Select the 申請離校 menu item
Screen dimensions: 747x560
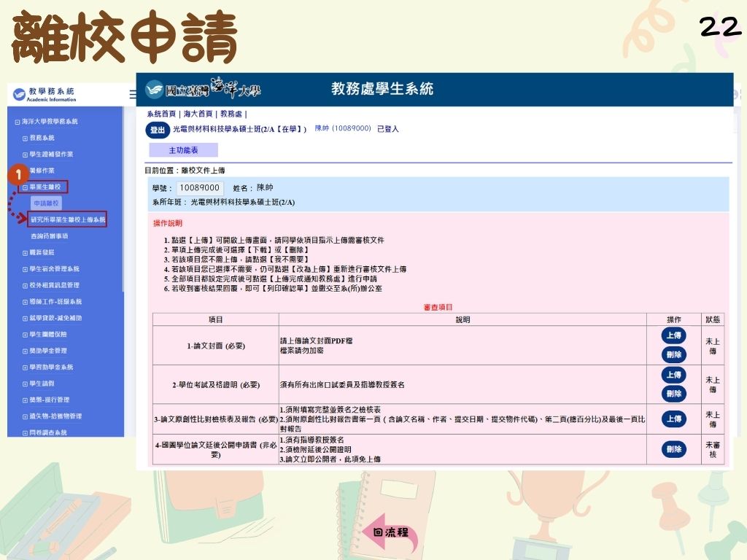(x=45, y=203)
